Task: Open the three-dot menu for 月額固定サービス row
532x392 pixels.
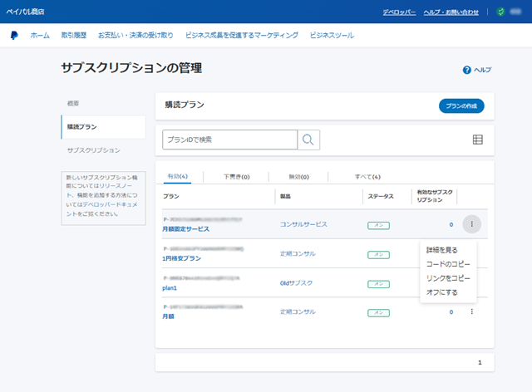Action: pyautogui.click(x=471, y=224)
